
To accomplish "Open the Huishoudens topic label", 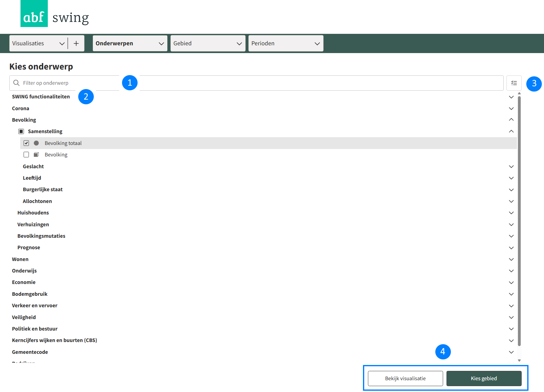I will (x=33, y=213).
